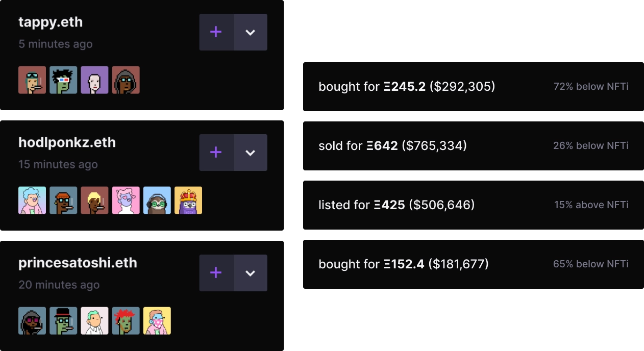
Task: Open hodlponkz.eth's crowned purple penguin NFT
Action: click(188, 200)
